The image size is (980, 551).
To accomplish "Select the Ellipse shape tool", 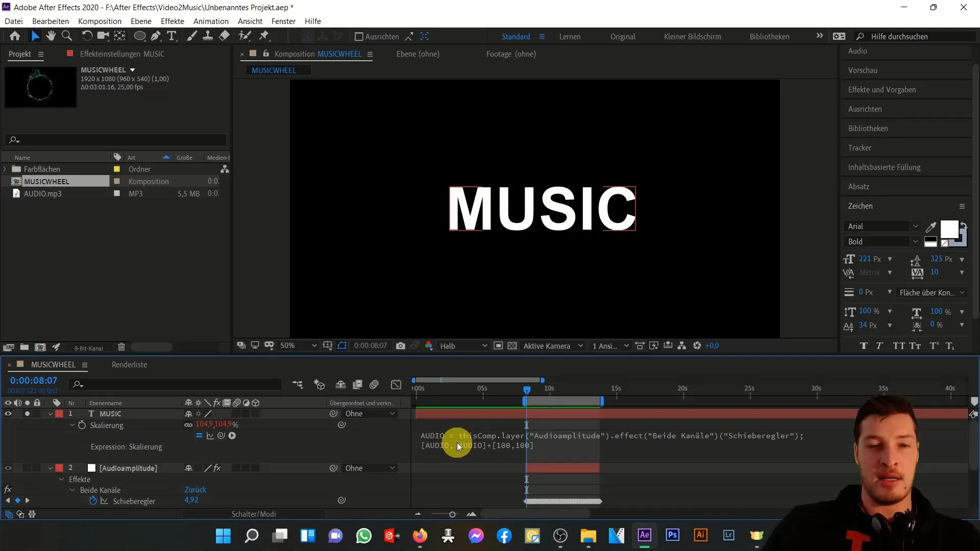I will (139, 36).
